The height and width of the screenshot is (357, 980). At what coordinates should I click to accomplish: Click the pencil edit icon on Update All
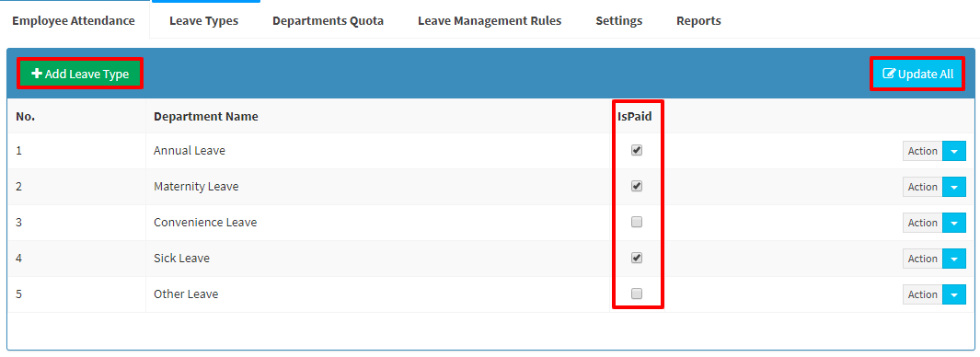(x=889, y=74)
